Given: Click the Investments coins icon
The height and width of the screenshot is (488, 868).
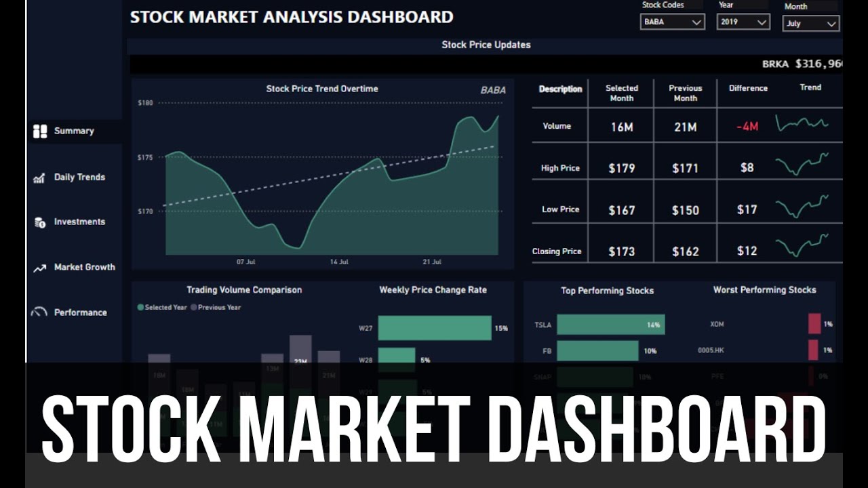Looking at the screenshot, I should [39, 222].
